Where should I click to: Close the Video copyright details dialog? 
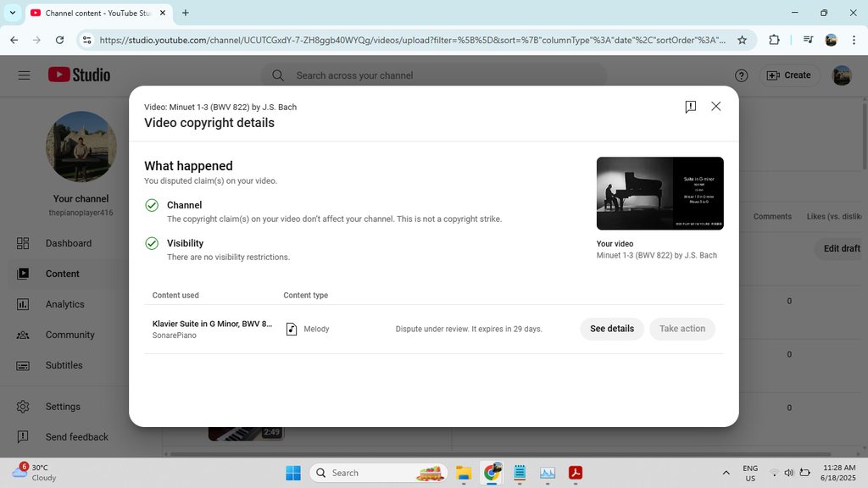716,107
